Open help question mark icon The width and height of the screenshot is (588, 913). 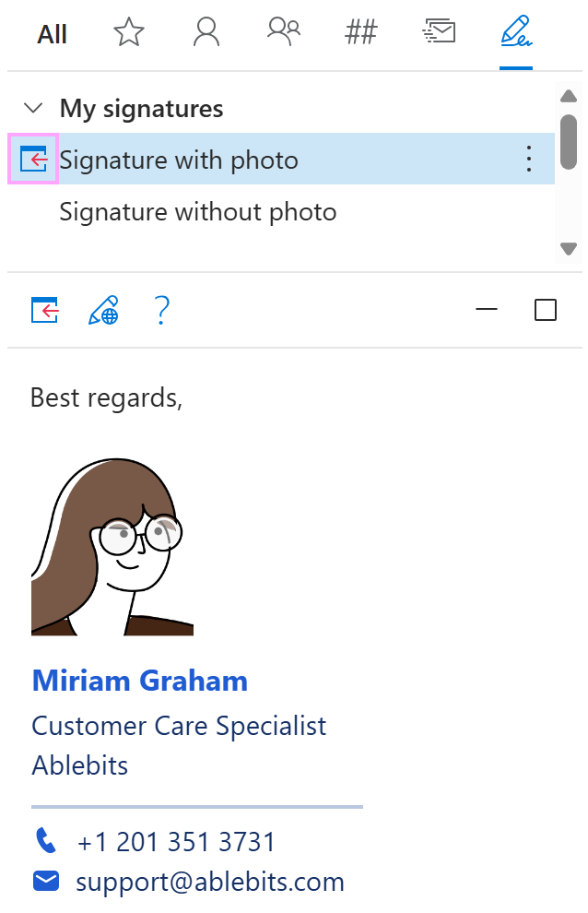(161, 311)
